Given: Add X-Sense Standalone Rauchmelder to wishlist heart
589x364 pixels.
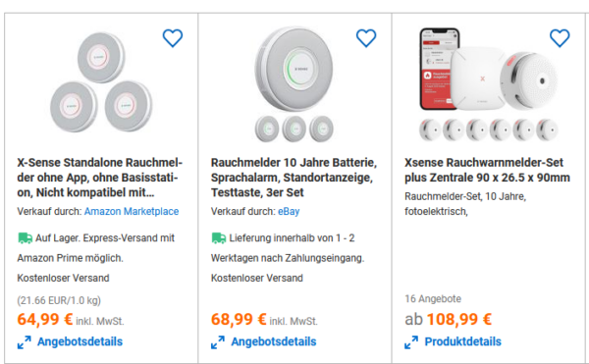Looking at the screenshot, I should pyautogui.click(x=173, y=38).
